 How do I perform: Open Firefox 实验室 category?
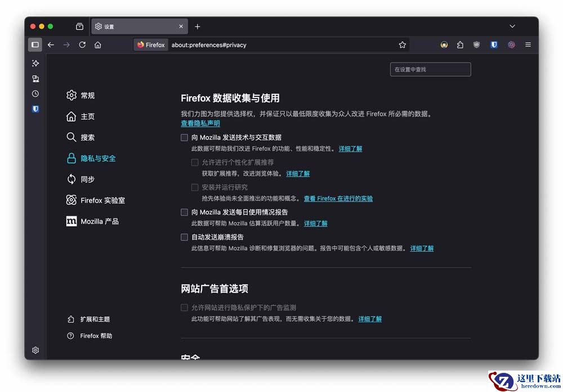96,200
